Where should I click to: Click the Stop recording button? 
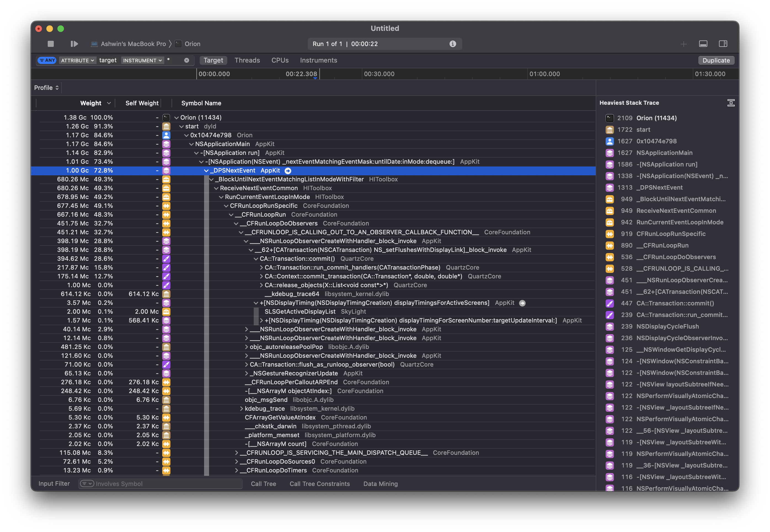pos(50,43)
